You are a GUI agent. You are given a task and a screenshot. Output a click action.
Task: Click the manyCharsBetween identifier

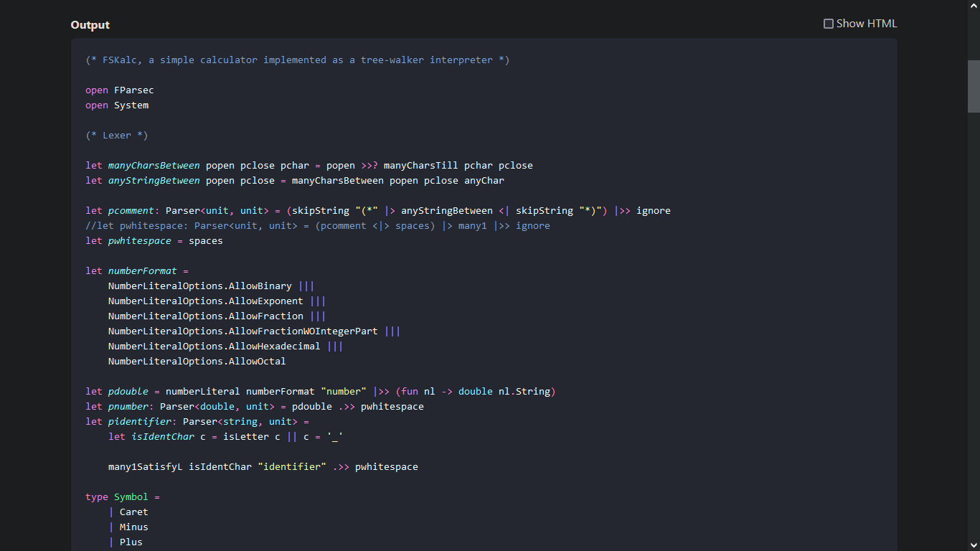click(x=154, y=165)
